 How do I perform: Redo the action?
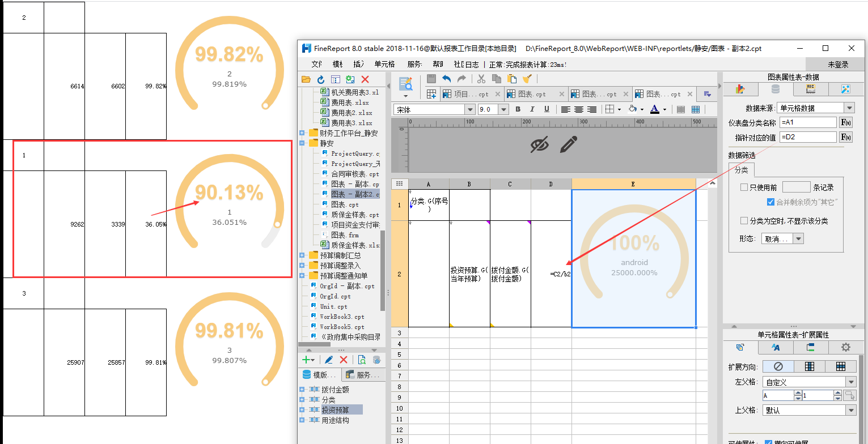tap(462, 79)
